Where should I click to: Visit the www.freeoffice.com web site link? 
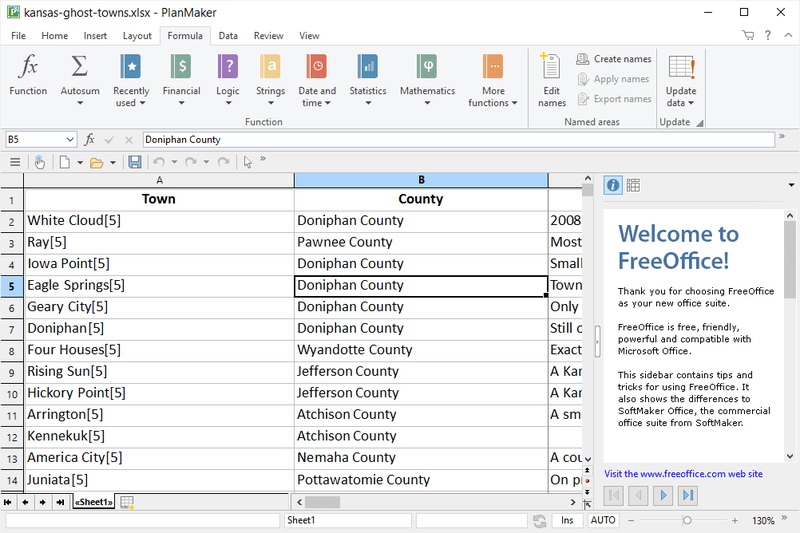[x=683, y=474]
